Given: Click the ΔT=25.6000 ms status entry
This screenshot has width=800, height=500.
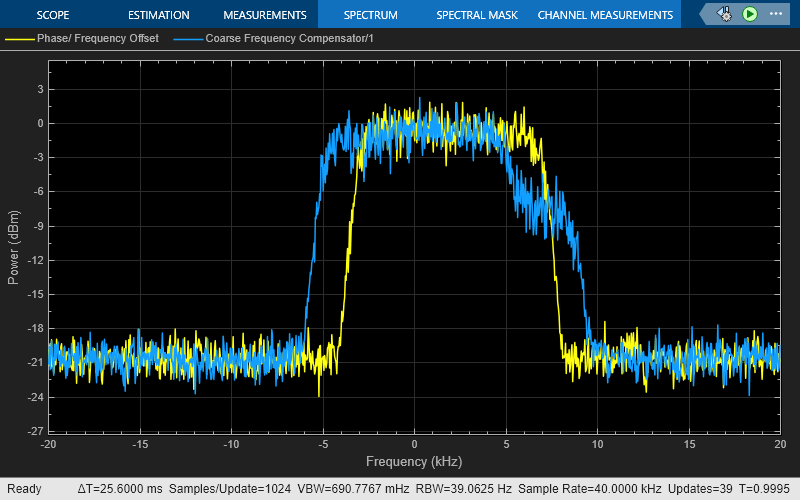Looking at the screenshot, I should tap(120, 489).
